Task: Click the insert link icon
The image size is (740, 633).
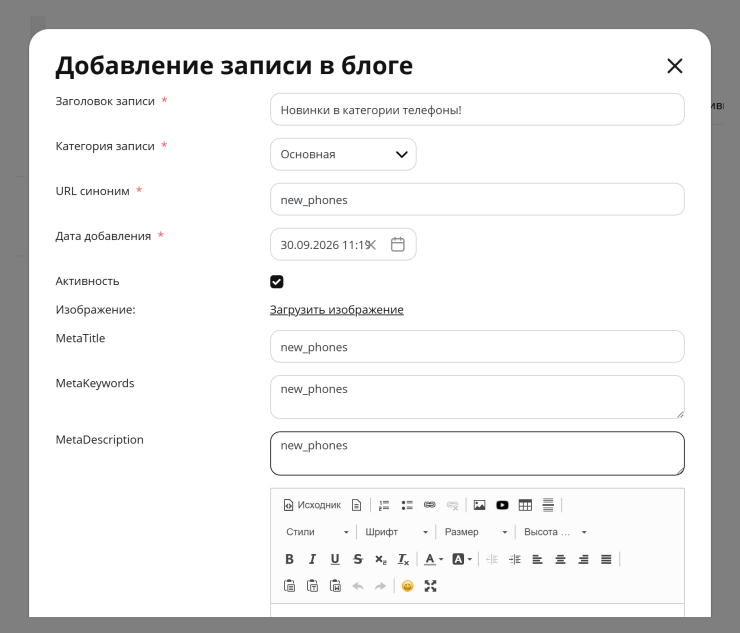Action: pos(429,505)
